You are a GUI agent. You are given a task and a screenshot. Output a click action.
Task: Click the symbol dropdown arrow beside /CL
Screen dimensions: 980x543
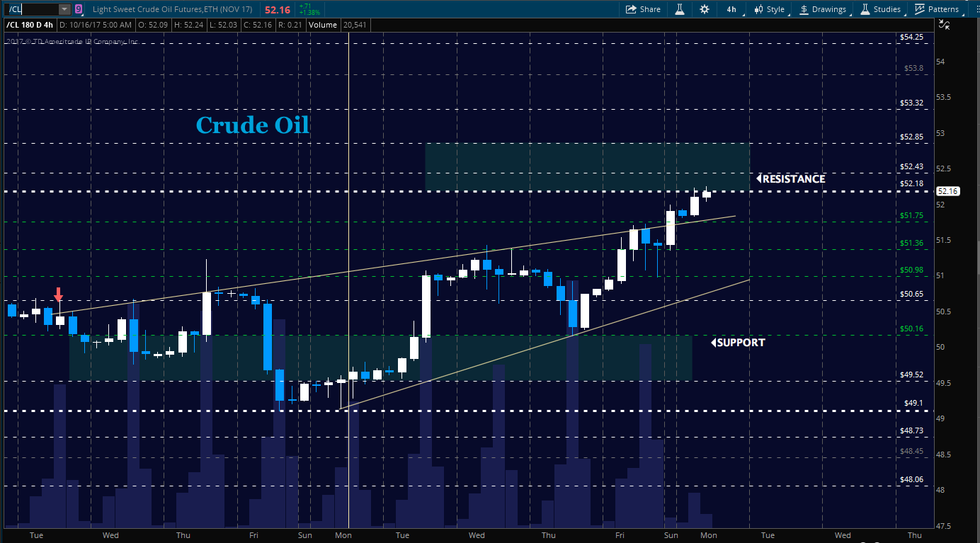click(x=64, y=9)
